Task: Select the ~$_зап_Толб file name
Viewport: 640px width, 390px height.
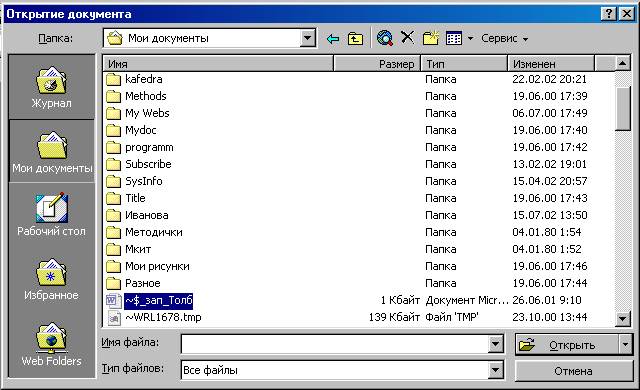Action: coord(158,301)
